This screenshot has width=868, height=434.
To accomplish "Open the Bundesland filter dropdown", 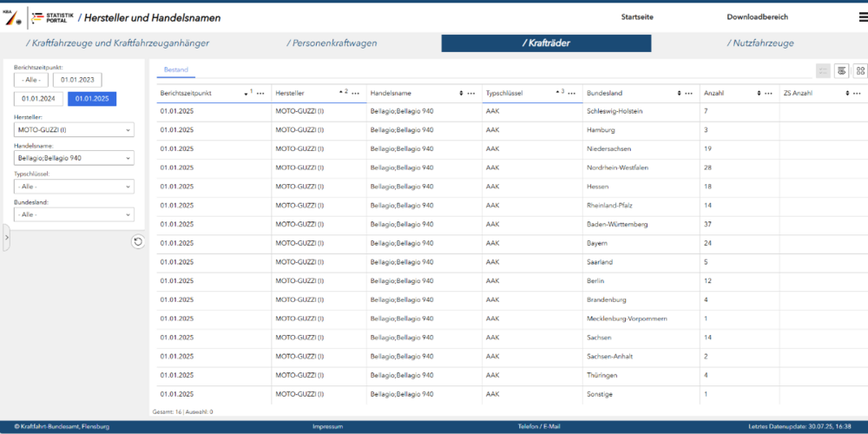I will click(74, 214).
